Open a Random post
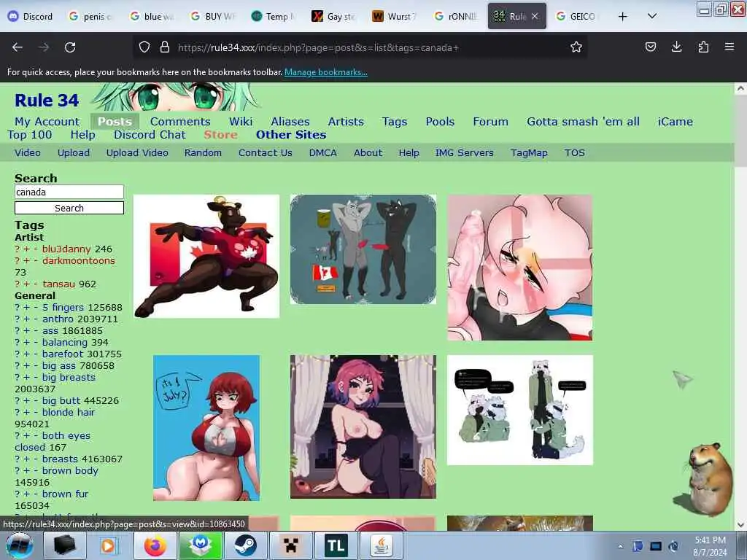 (x=203, y=153)
